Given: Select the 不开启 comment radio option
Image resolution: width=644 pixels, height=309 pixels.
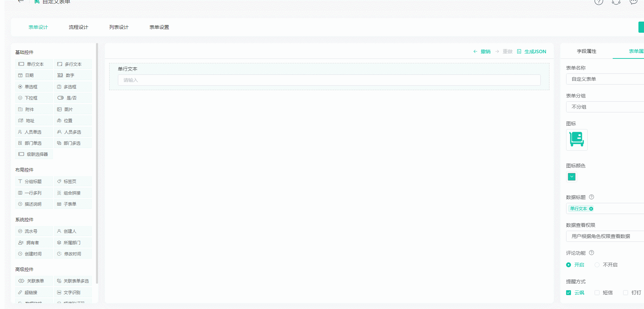Looking at the screenshot, I should 606,265.
